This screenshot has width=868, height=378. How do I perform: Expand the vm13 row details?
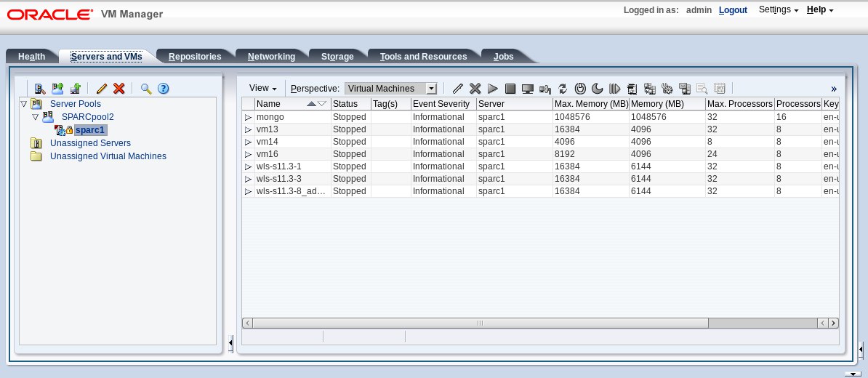(248, 129)
